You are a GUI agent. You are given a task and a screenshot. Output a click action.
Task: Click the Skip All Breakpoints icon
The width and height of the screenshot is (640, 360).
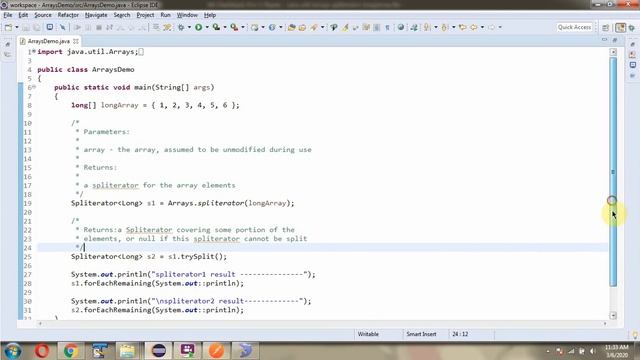62,27
